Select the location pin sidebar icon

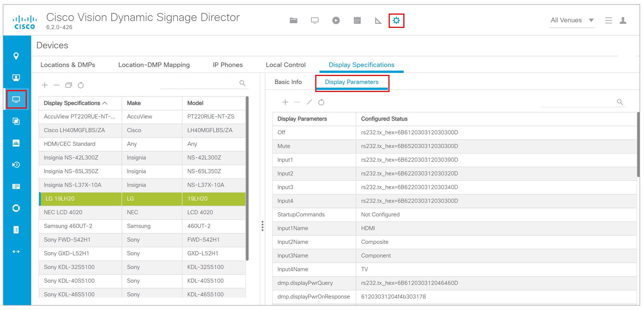click(16, 56)
